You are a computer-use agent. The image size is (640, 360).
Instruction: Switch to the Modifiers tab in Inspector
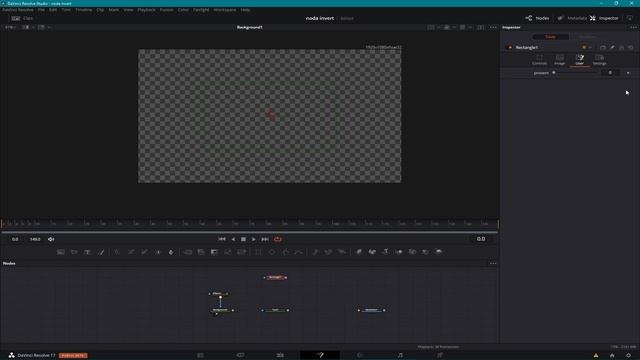coord(587,37)
